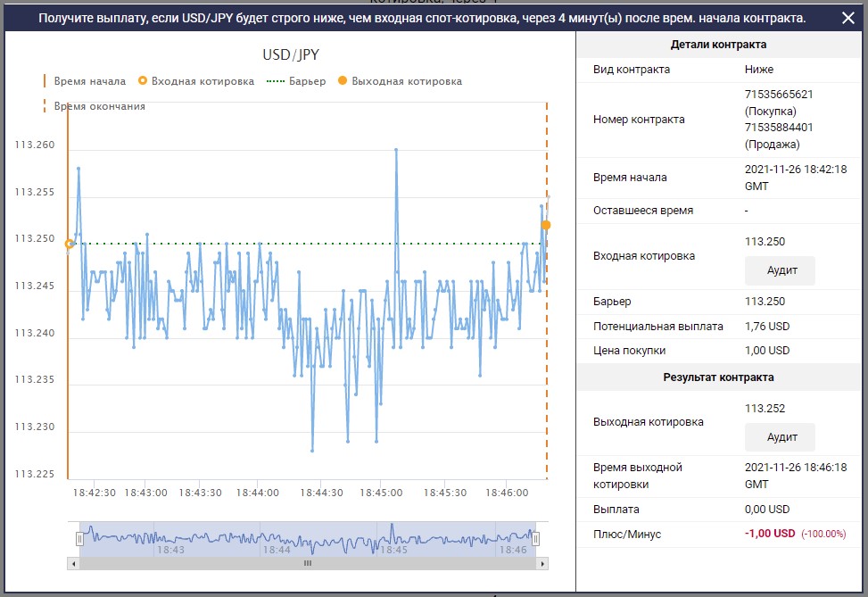Open audit for entry spot 113.250
Image resolution: width=868 pixels, height=597 pixels.
[780, 270]
